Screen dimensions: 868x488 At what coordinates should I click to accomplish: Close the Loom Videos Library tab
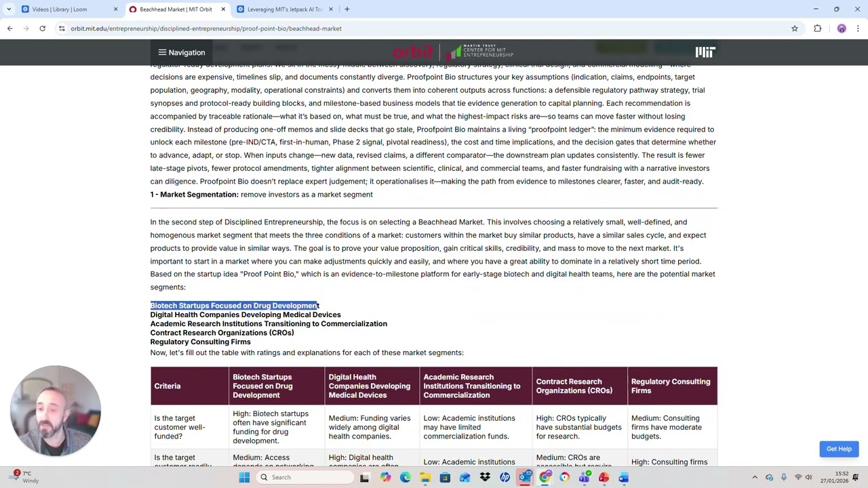pyautogui.click(x=115, y=9)
